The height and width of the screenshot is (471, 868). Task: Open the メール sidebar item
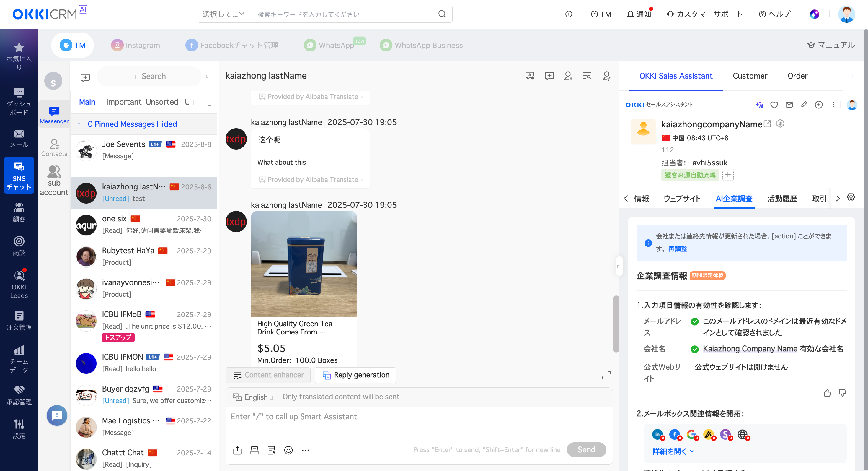coord(19,139)
